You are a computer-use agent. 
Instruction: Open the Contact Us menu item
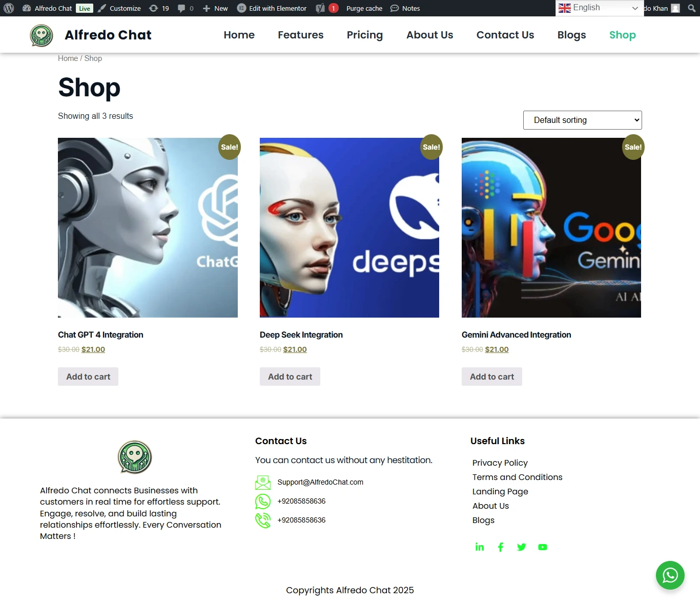pyautogui.click(x=505, y=35)
